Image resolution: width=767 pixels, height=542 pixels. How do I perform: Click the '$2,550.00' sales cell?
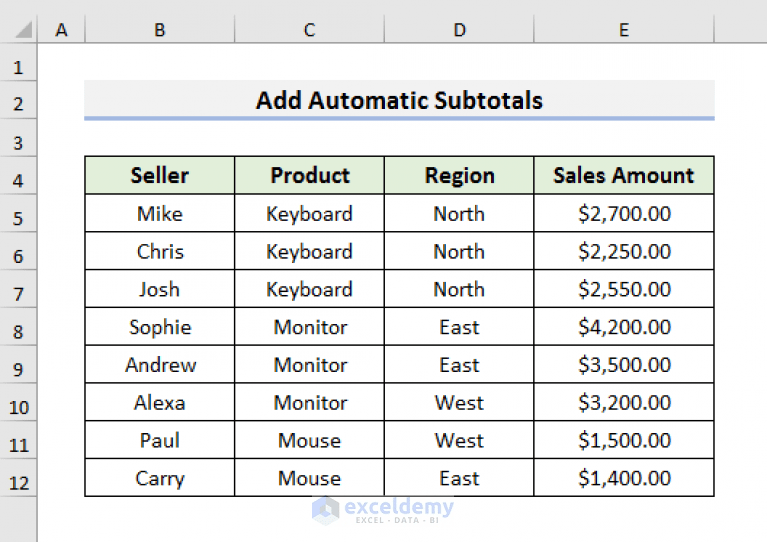tap(624, 289)
